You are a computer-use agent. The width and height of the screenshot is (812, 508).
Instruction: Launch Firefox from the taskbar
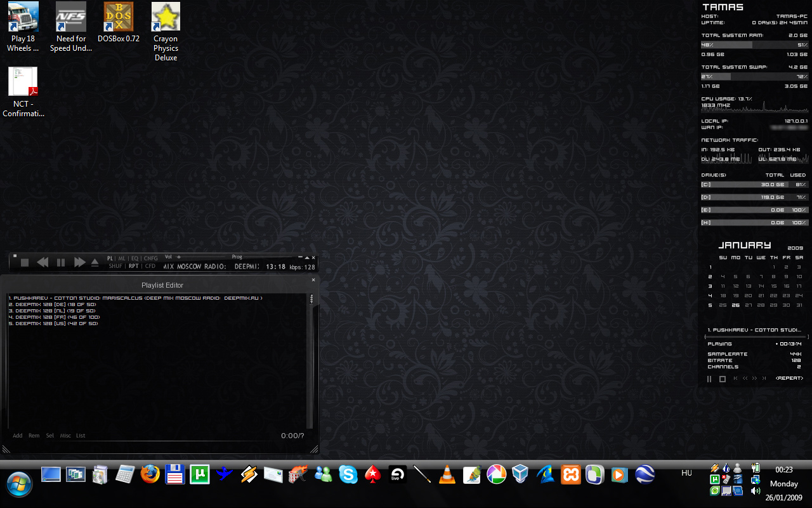pos(150,474)
